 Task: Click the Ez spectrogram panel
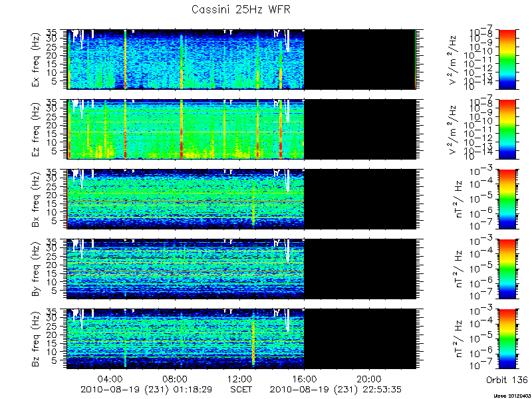[x=241, y=129]
